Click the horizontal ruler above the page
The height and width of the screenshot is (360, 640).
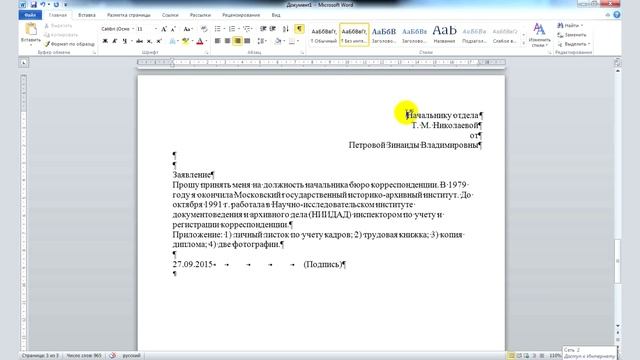point(321,62)
